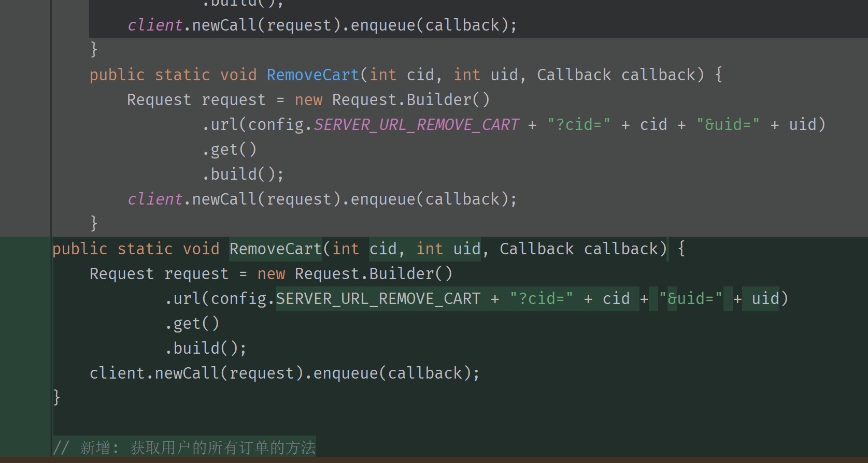Screen dimensions: 868x463
Task: Click 'static' keyword in the green block
Action: point(145,249)
